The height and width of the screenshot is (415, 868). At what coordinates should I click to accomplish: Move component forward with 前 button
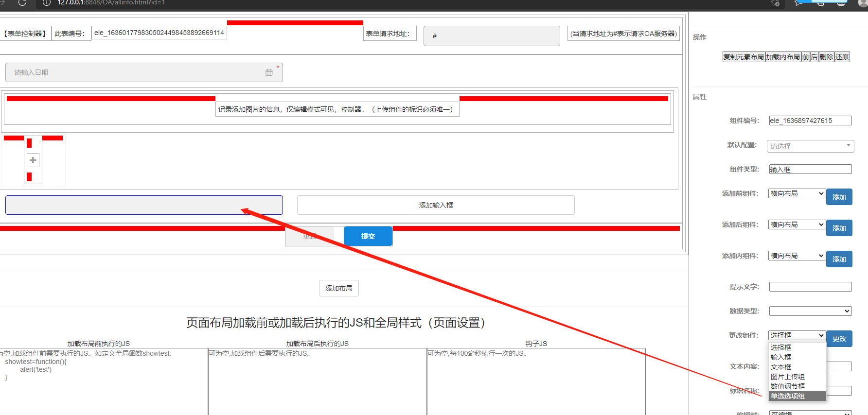click(x=806, y=57)
